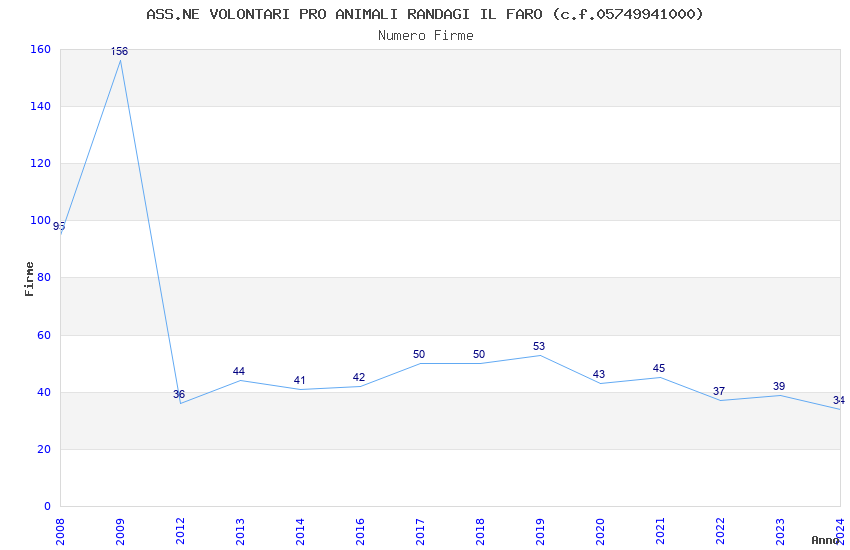Click the data label 44 for 2013
This screenshot has height=550, width=850.
239,371
